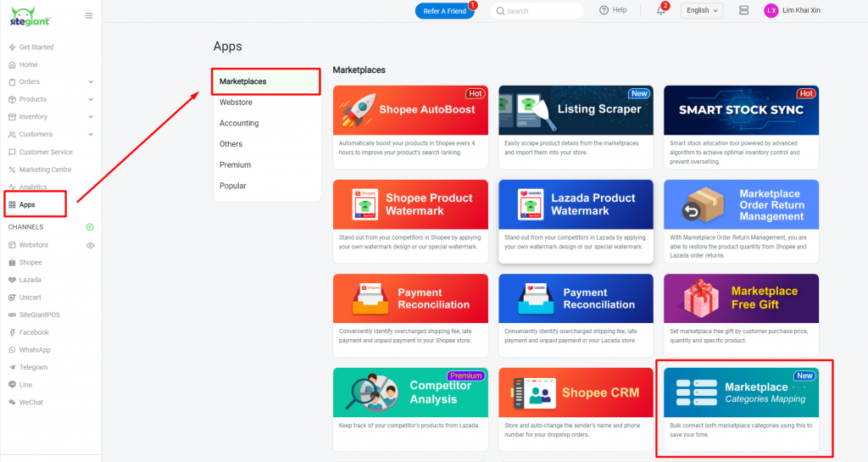Click the Help question mark icon

(x=604, y=10)
